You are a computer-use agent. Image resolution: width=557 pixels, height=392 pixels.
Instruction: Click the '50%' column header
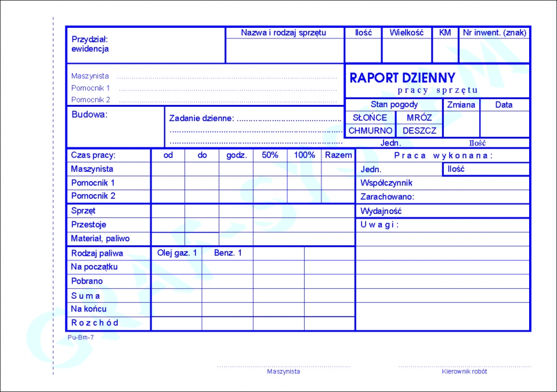(270, 155)
